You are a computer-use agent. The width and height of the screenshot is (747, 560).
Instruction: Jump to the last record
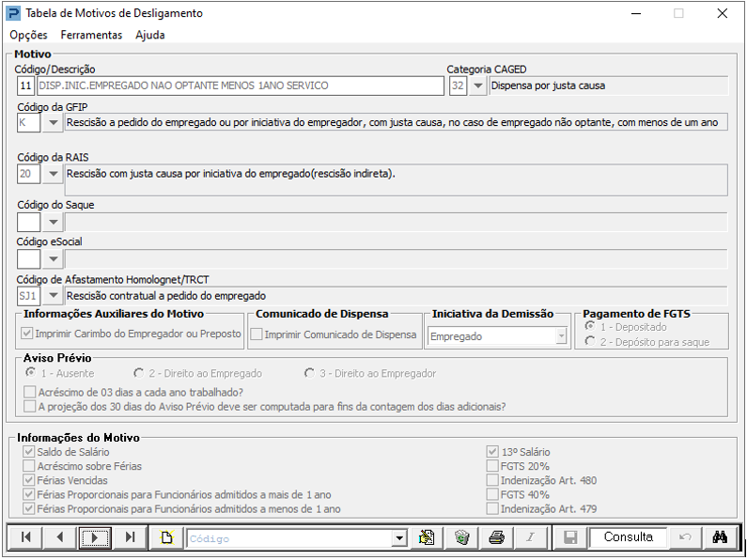tap(130, 537)
